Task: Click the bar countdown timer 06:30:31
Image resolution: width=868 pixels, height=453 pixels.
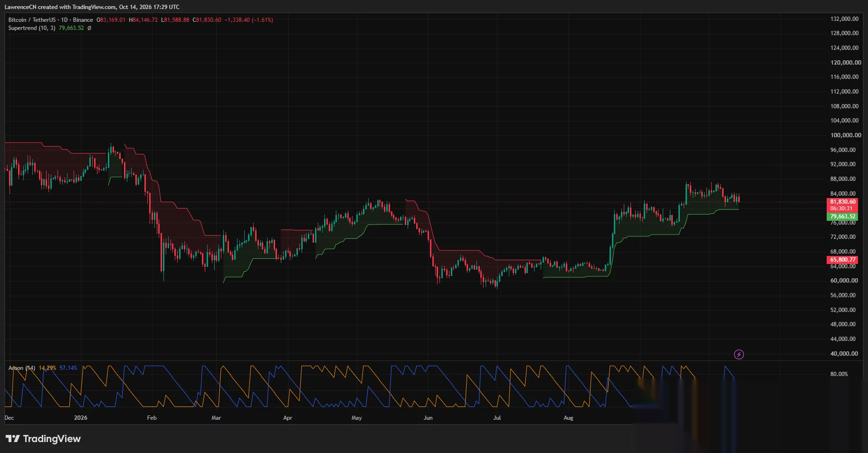Action: (x=841, y=208)
